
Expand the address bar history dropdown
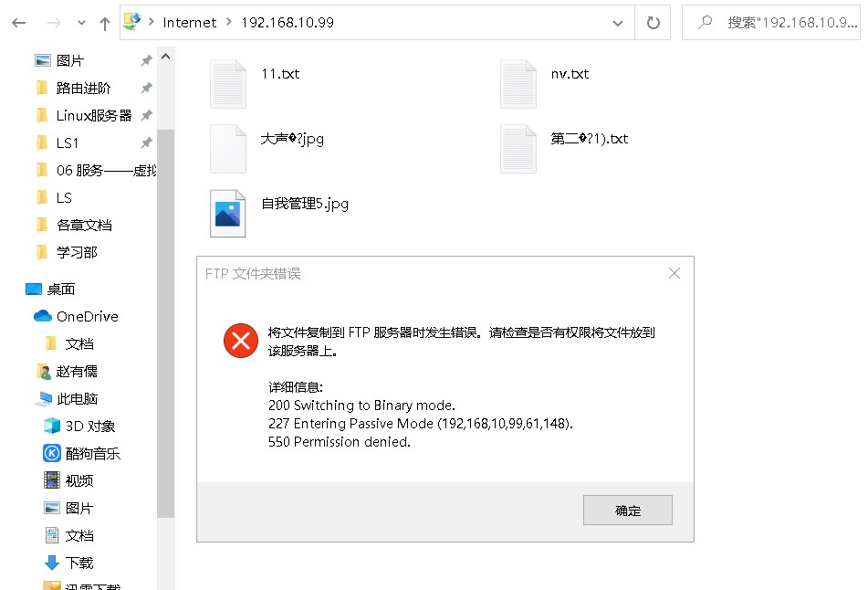pyautogui.click(x=618, y=23)
